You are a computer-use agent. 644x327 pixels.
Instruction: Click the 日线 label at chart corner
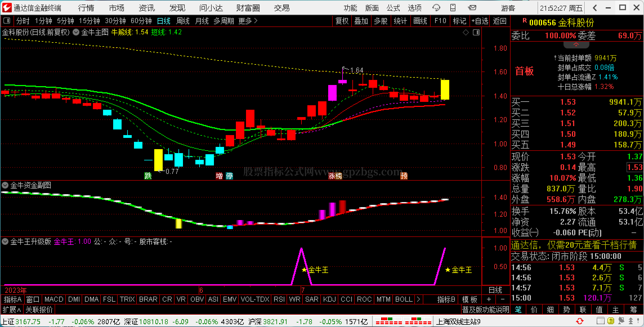click(x=495, y=290)
